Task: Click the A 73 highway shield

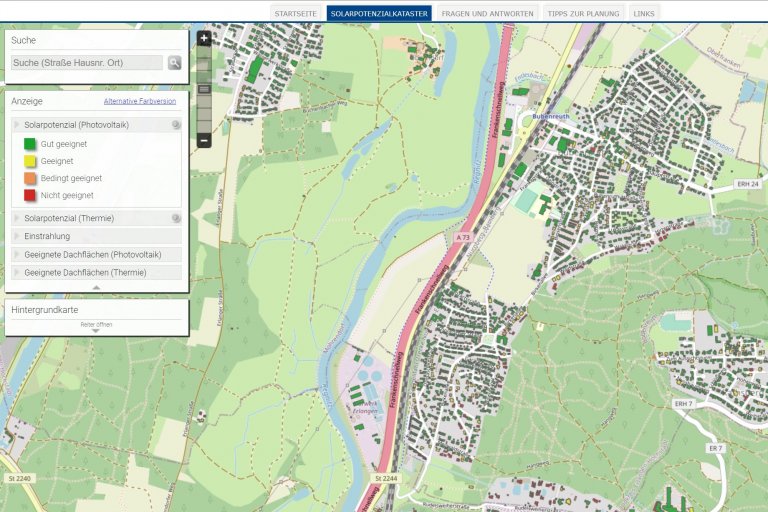Action: (x=462, y=238)
